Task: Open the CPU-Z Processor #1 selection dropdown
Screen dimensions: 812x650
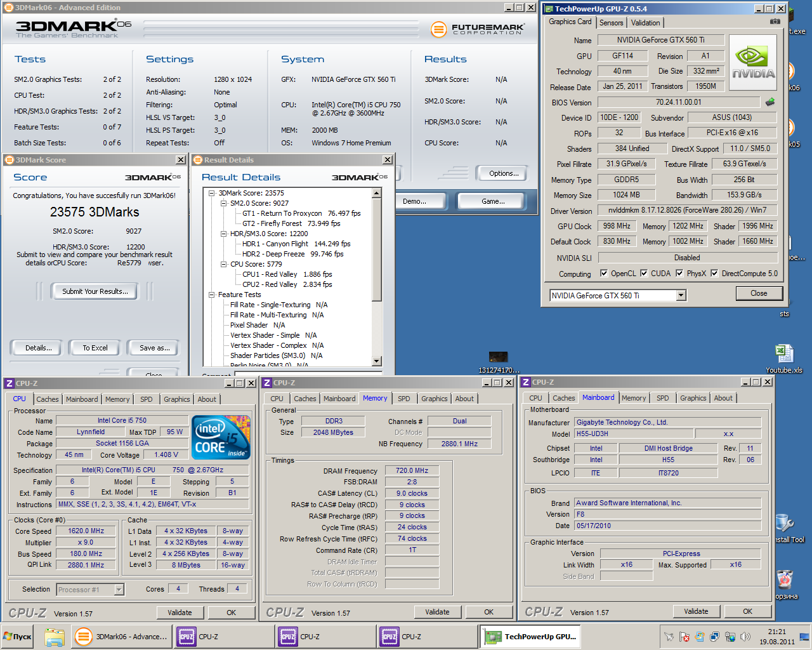Action: tap(90, 590)
